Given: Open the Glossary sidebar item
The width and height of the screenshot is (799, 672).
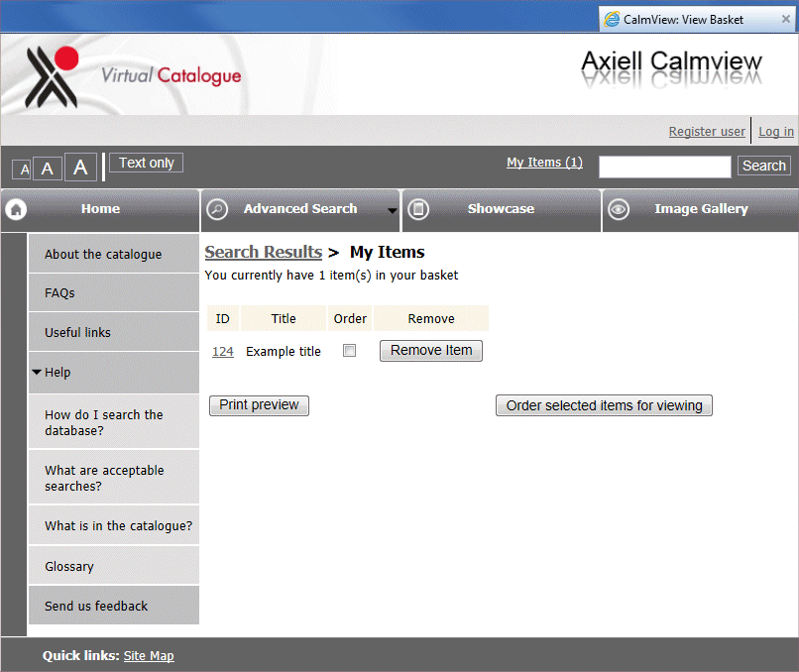Looking at the screenshot, I should pos(114,566).
